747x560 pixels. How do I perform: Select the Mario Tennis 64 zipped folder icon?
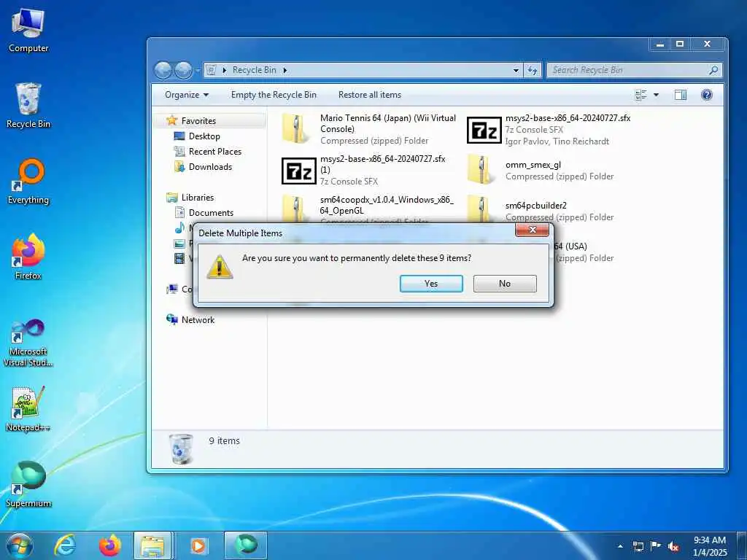tap(296, 128)
